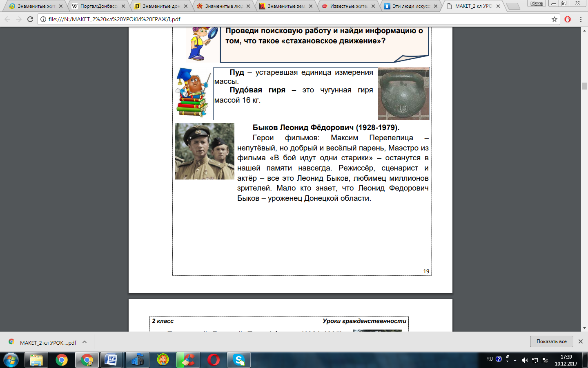
Task: Close the 'Известные жите' tab
Action: 373,6
